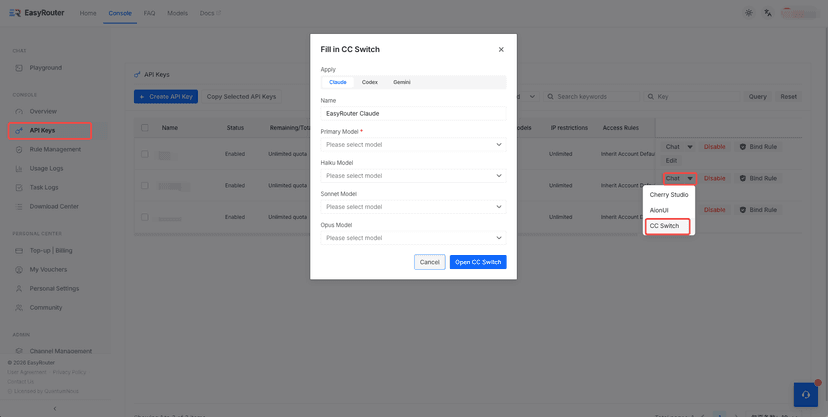Select the Claude tab in Apply
This screenshot has width=828, height=417.
(x=338, y=82)
